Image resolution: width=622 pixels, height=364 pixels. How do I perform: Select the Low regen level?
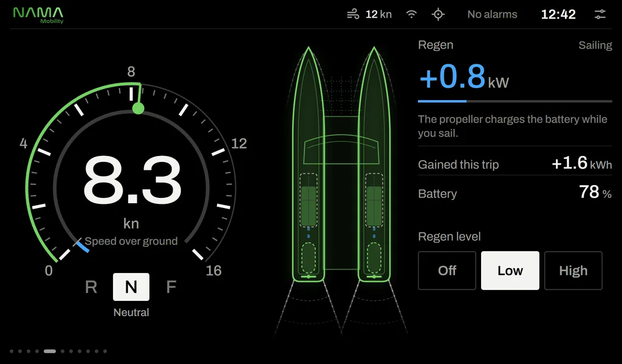[510, 271]
